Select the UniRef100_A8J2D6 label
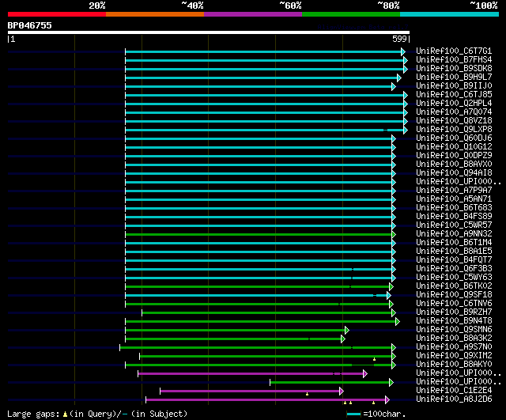Screen dimensions: 506x420 click(x=454, y=399)
